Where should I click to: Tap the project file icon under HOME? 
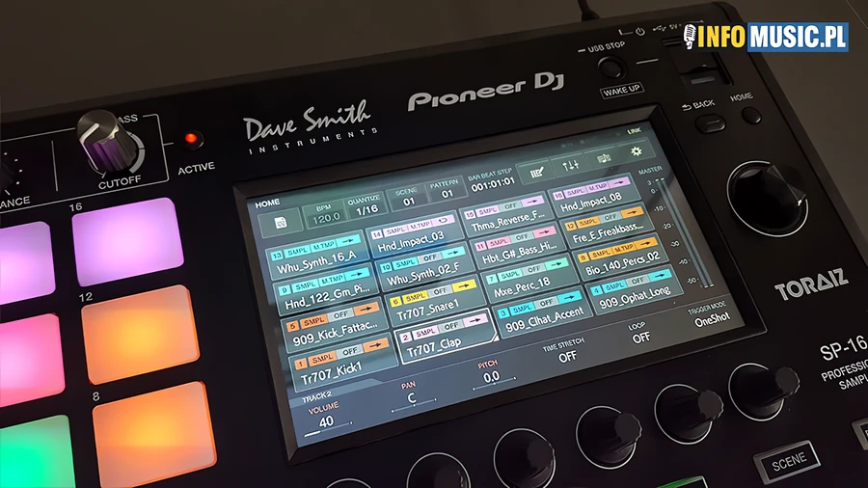click(281, 223)
